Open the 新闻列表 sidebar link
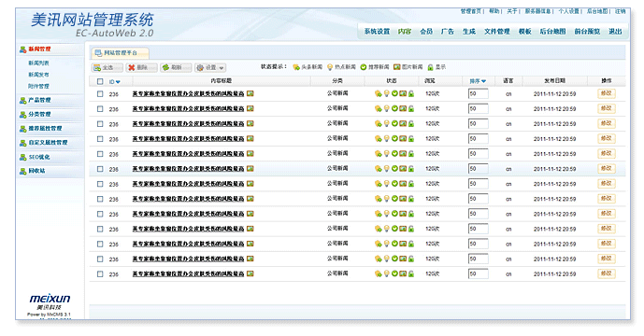 [x=38, y=63]
